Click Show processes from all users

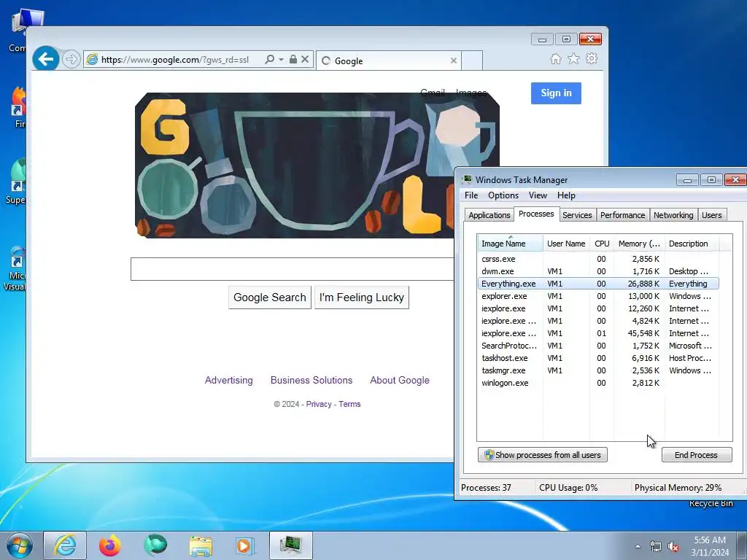[x=543, y=455]
